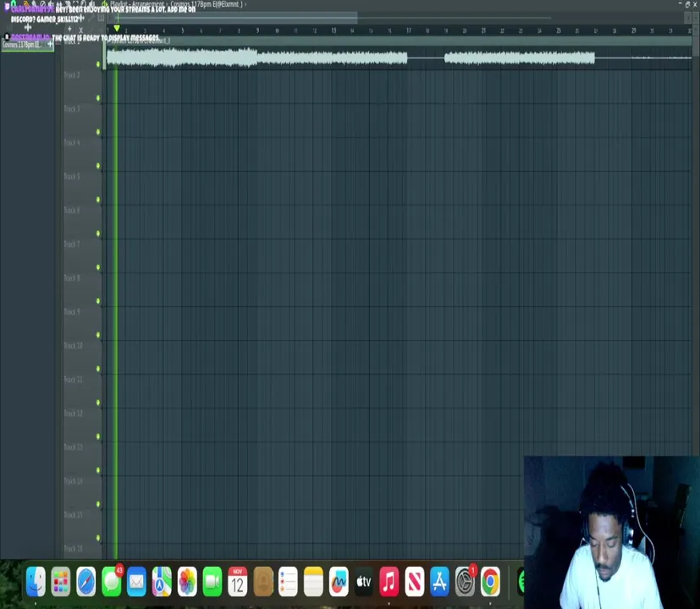The width and height of the screenshot is (700, 609).
Task: Mute Track 11 using its green dot
Action: point(98,403)
